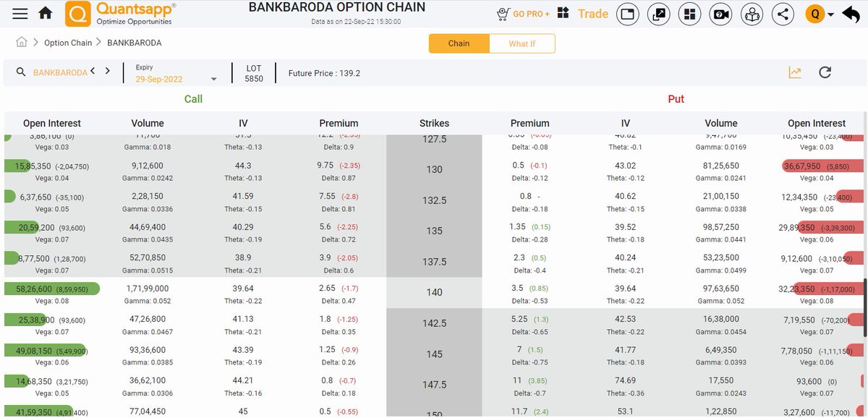Image resolution: width=868 pixels, height=418 pixels.
Task: Click put premium 3.5 value
Action: (x=517, y=288)
